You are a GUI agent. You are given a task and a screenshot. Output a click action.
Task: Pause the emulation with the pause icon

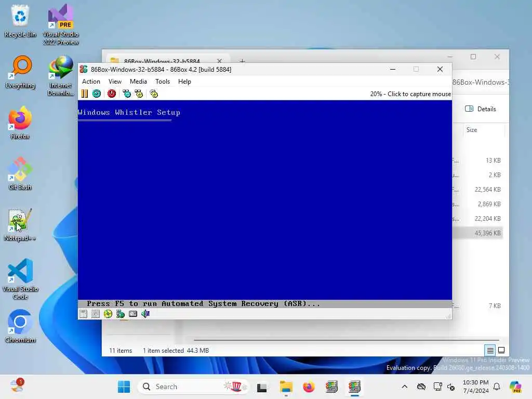pos(85,94)
